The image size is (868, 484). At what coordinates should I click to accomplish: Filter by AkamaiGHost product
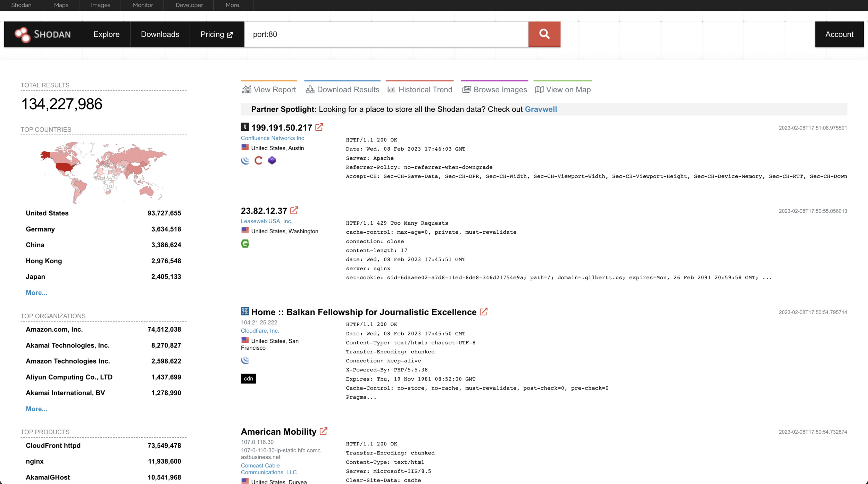103,477
